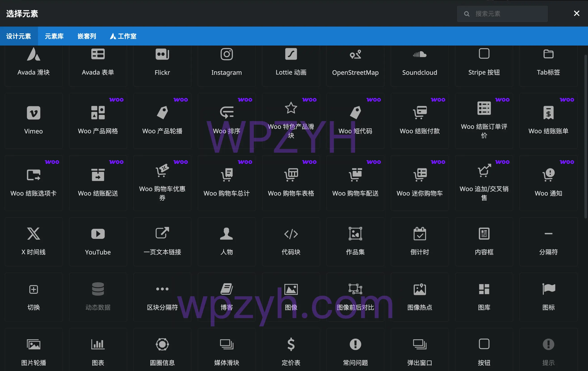Insert the 图像热点 hotspot element

click(420, 297)
